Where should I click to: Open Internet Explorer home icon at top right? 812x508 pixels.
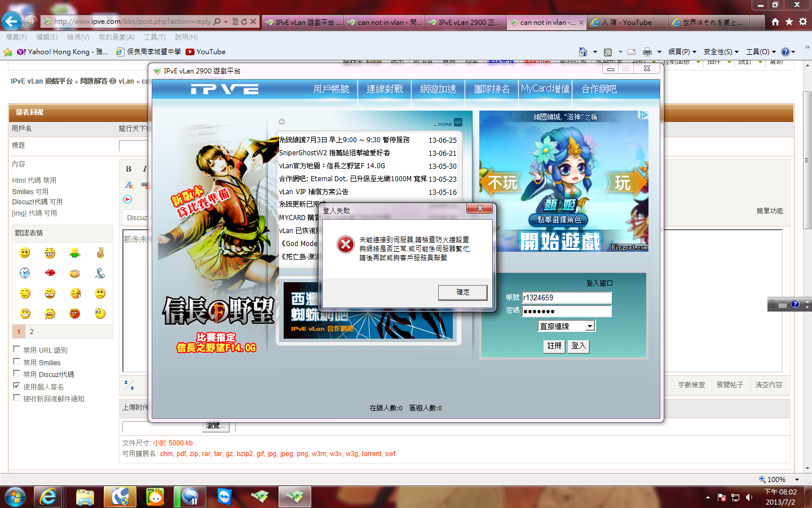(775, 21)
